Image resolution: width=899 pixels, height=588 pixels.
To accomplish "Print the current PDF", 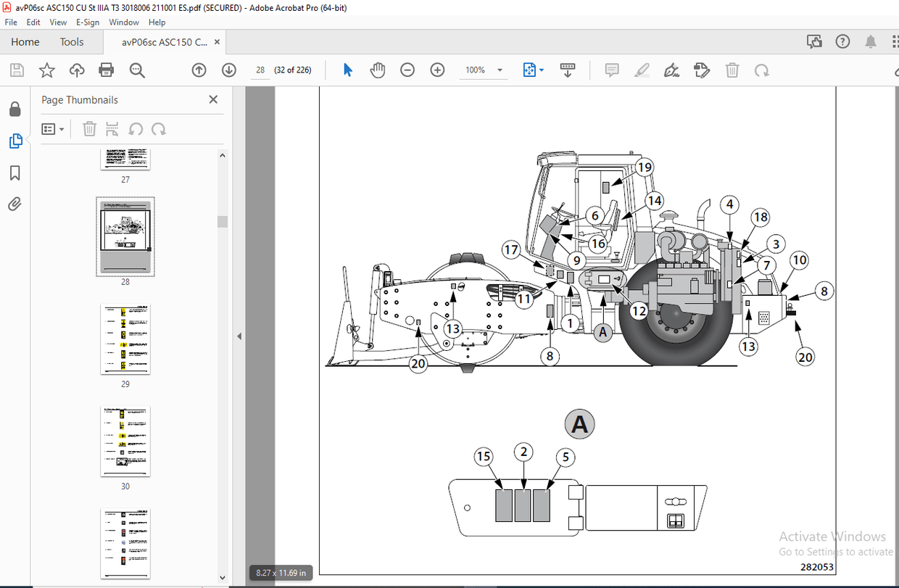I will [x=107, y=70].
